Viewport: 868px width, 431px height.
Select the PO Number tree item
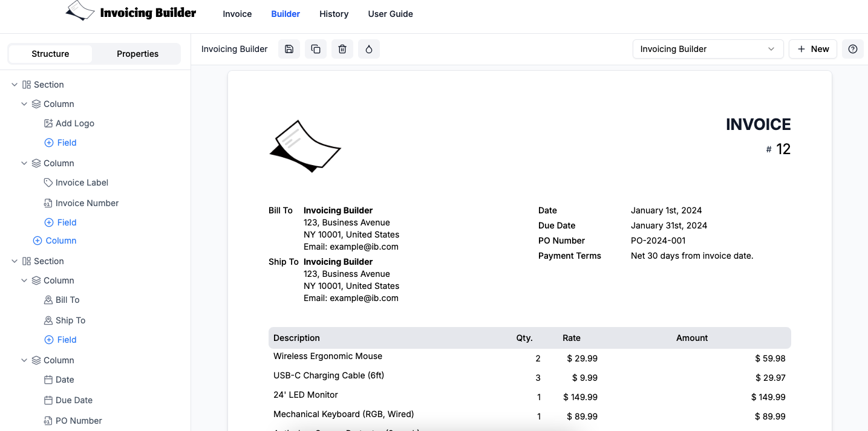73,421
